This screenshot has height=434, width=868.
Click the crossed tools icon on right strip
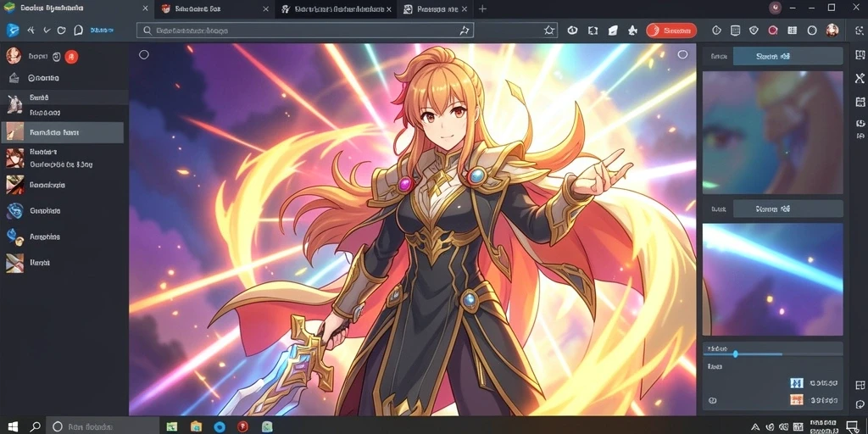click(x=860, y=78)
